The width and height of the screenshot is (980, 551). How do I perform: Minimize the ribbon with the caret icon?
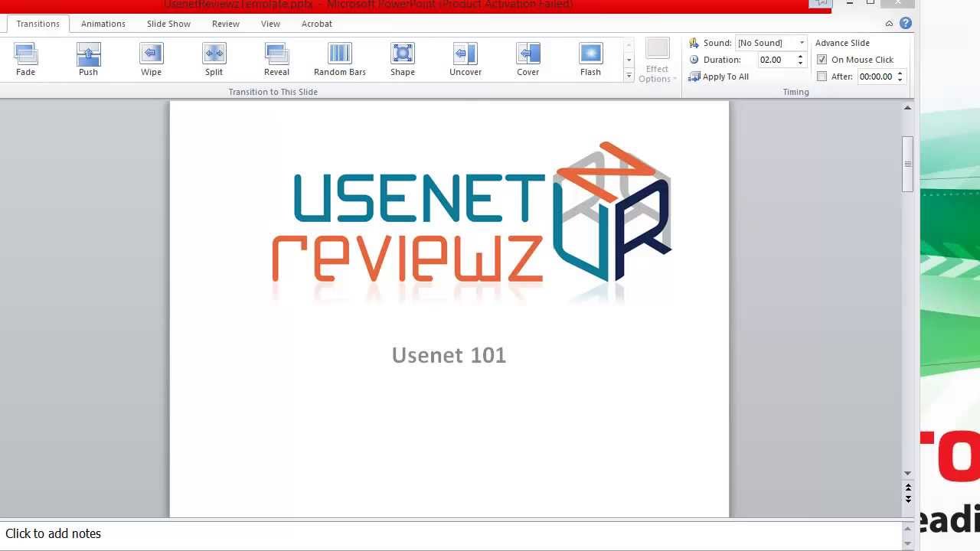pyautogui.click(x=889, y=24)
